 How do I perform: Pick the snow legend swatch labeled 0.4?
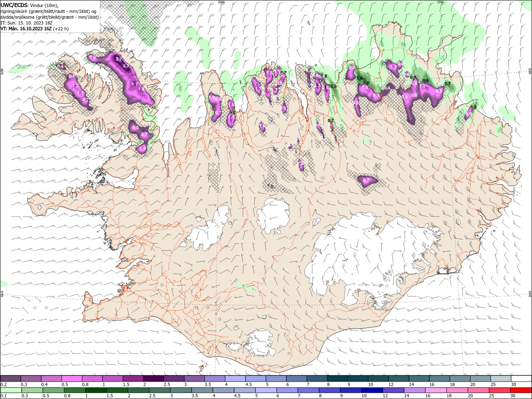pyautogui.click(x=51, y=379)
